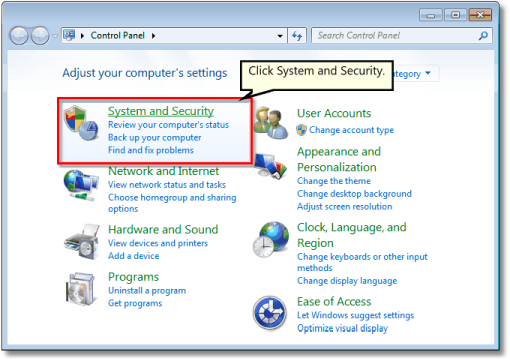The height and width of the screenshot is (361, 510).
Task: Click Change desktop background link
Action: coord(354,194)
